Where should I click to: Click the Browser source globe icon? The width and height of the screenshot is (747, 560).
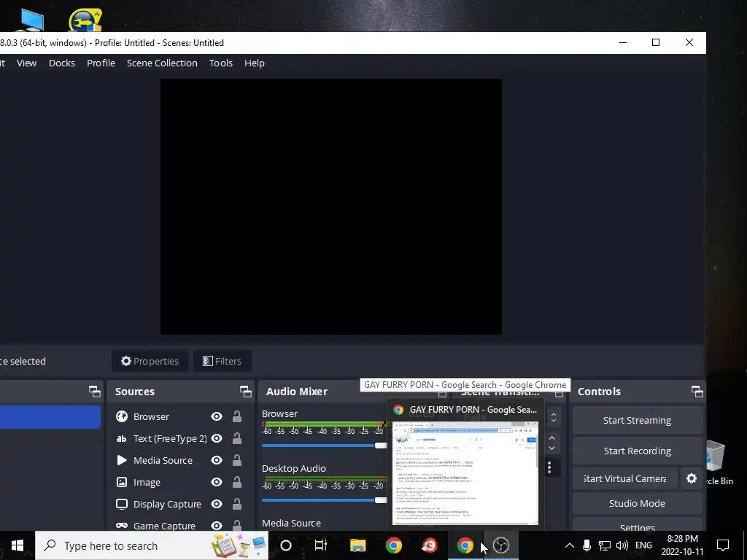[x=122, y=416]
